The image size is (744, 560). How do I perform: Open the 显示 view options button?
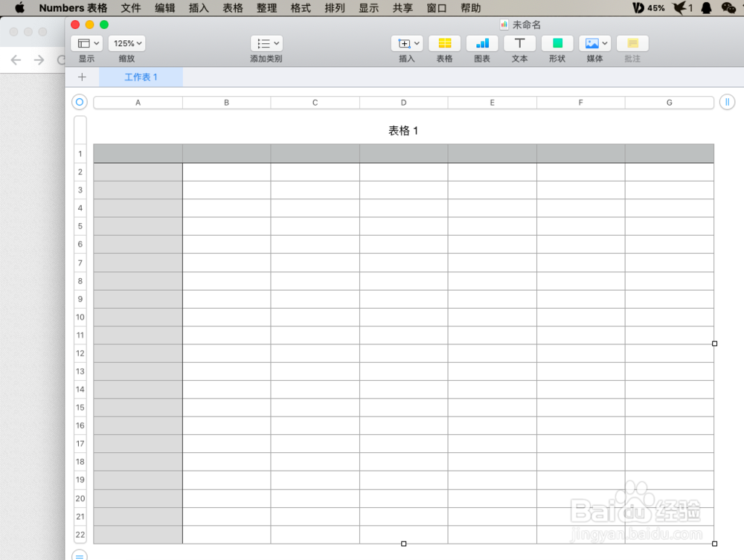pyautogui.click(x=87, y=43)
